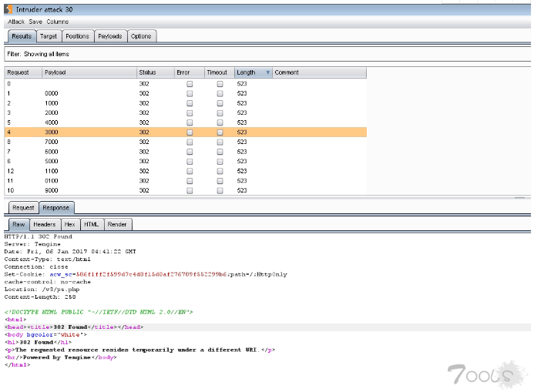Toggle Timeout checkbox for payload 3000

[220, 132]
